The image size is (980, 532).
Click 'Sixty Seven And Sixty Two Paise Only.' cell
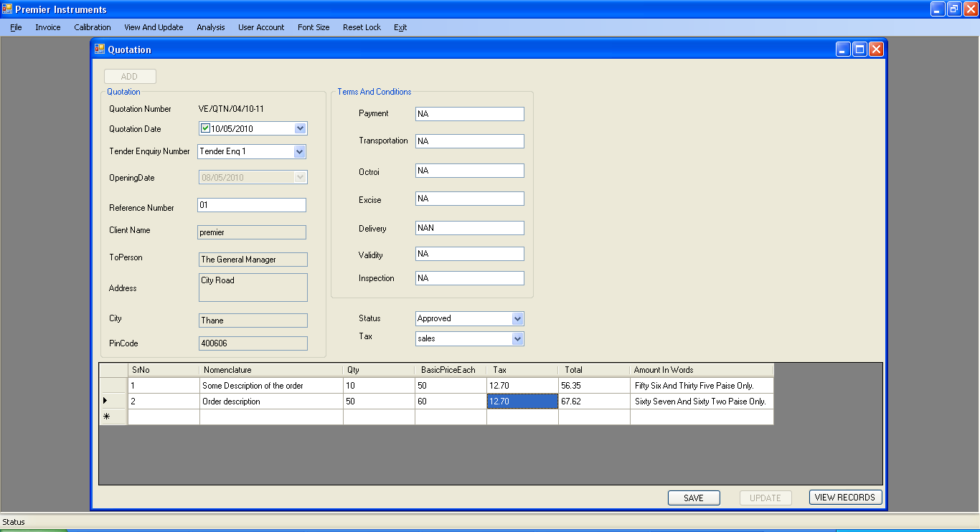tap(702, 402)
